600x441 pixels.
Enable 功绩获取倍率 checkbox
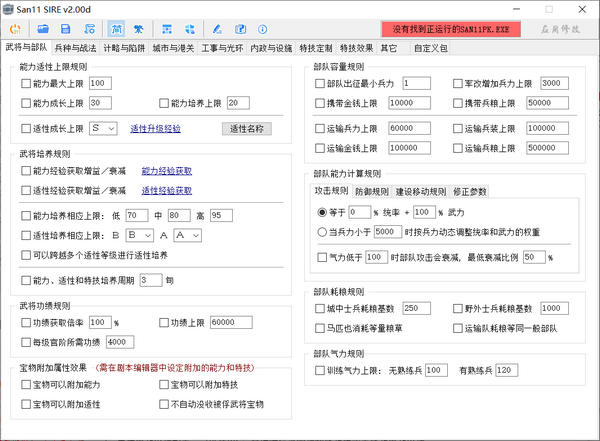pos(26,323)
